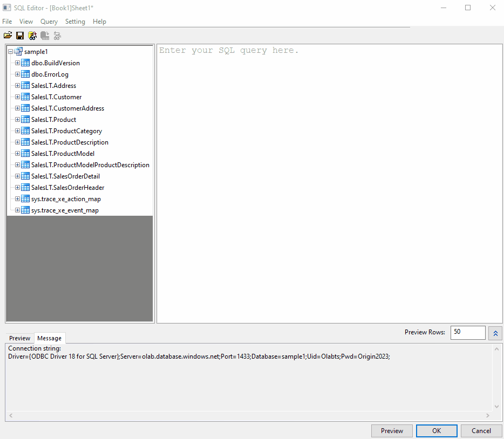The image size is (504, 439).
Task: Switch to the Preview tab
Action: click(x=19, y=338)
